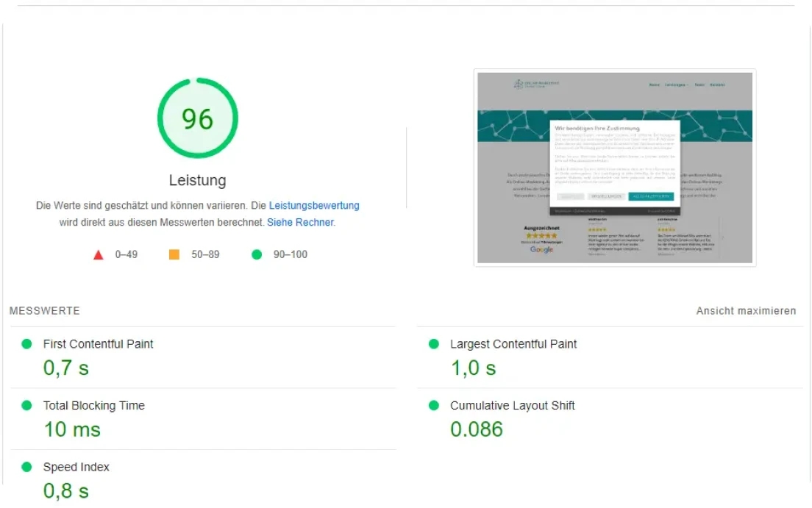The height and width of the screenshot is (508, 812).
Task: Follow the Siehe Rechner link
Action: [x=300, y=222]
